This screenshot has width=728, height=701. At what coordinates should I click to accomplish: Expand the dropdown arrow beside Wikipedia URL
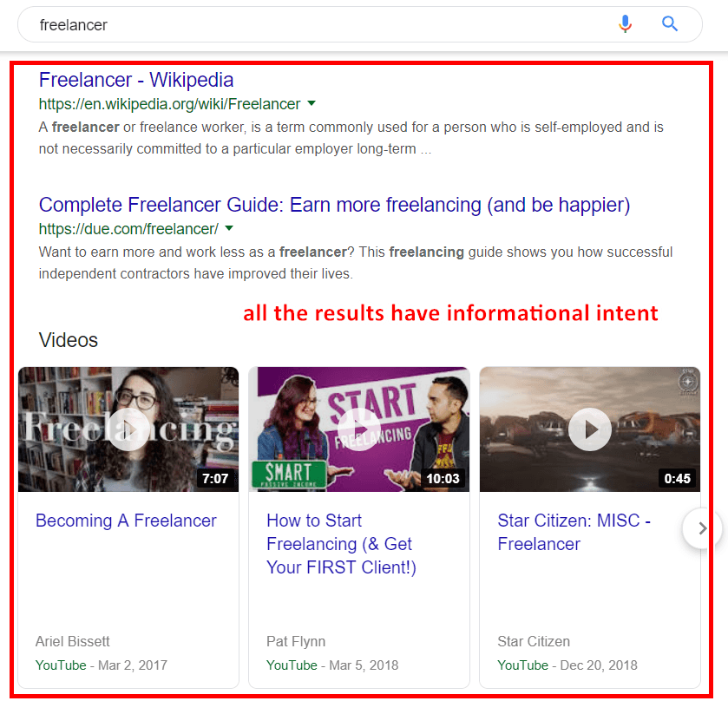312,104
